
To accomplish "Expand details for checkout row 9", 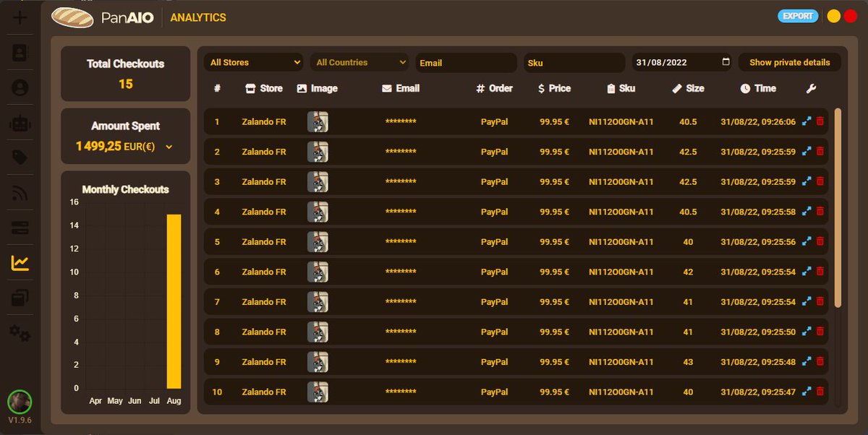I will coord(807,361).
